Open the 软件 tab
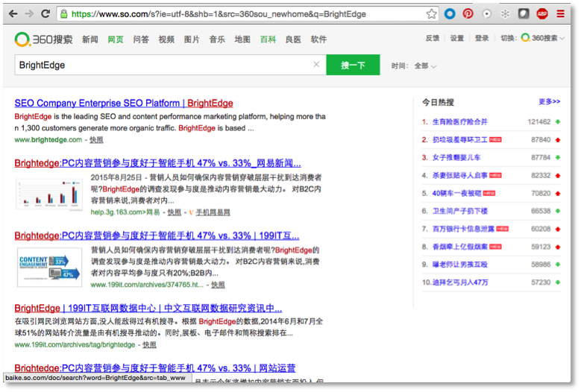This screenshot has width=581, height=392. pos(318,39)
